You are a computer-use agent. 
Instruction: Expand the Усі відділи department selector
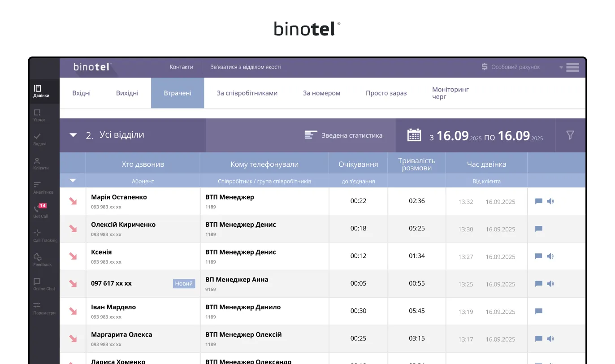(74, 135)
